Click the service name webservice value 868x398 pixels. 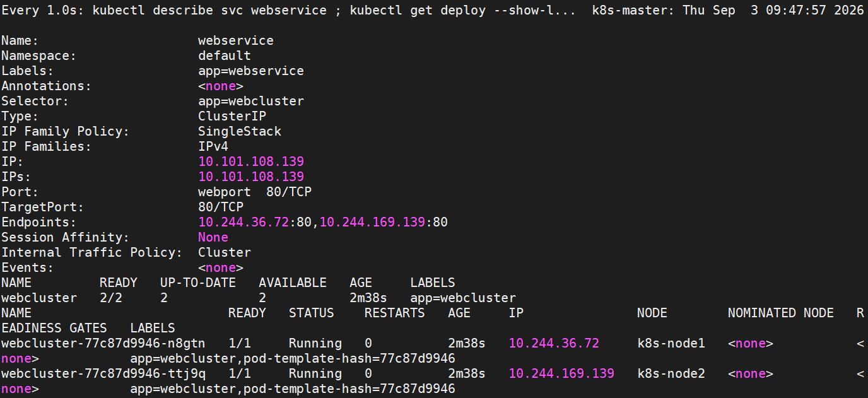pos(236,40)
